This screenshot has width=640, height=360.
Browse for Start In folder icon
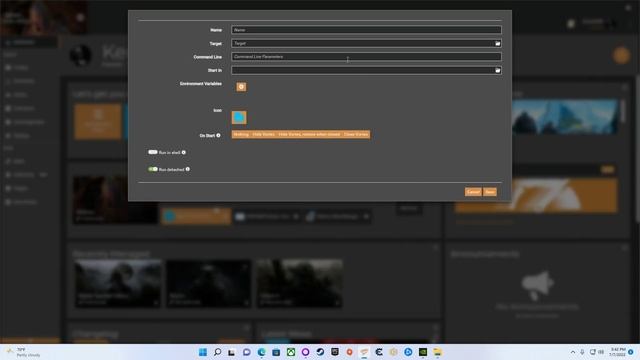coord(498,70)
